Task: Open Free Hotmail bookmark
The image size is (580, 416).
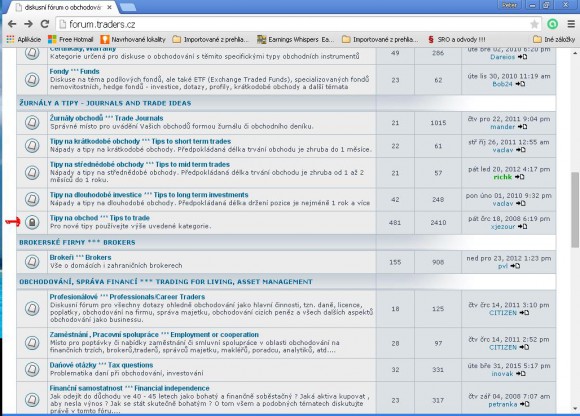Action: click(x=71, y=39)
